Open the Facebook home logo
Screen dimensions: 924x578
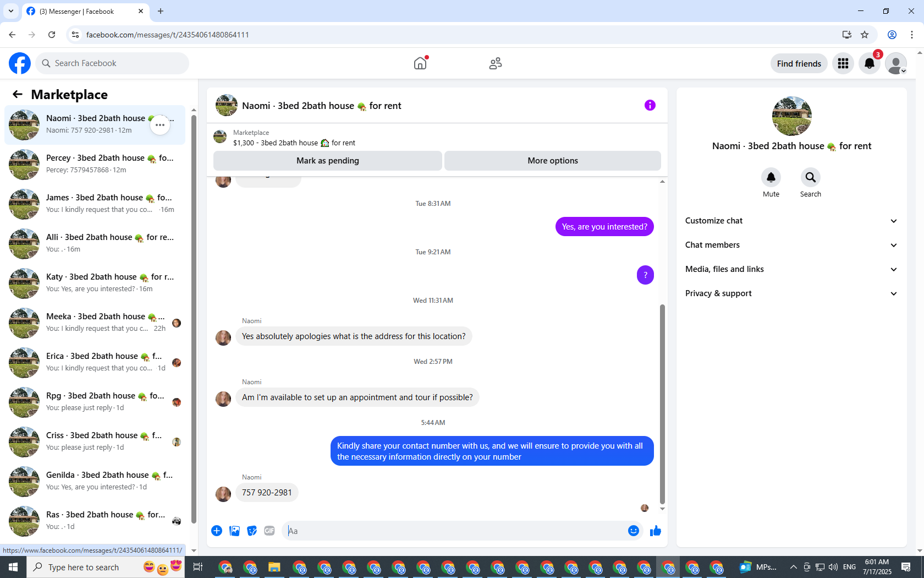click(20, 63)
